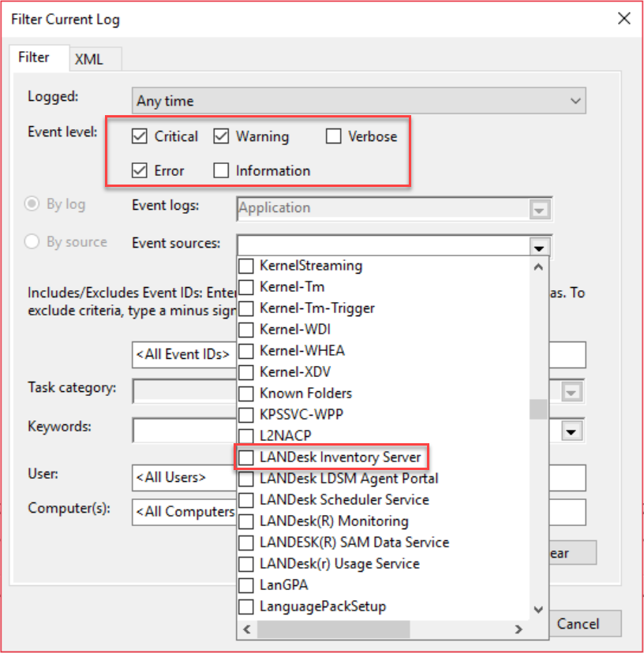Open the Logged time range dropdown
The height and width of the screenshot is (653, 644).
coord(576,101)
